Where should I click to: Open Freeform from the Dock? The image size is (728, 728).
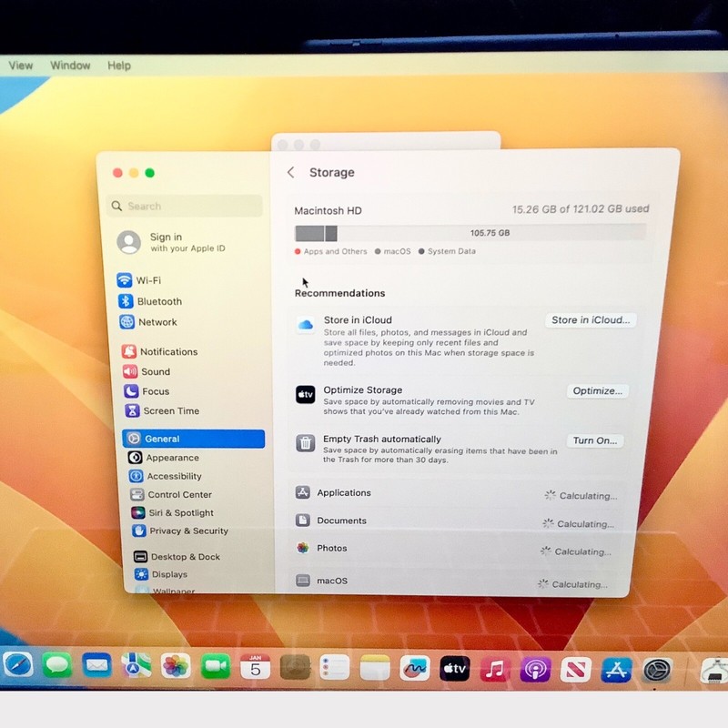(415, 669)
